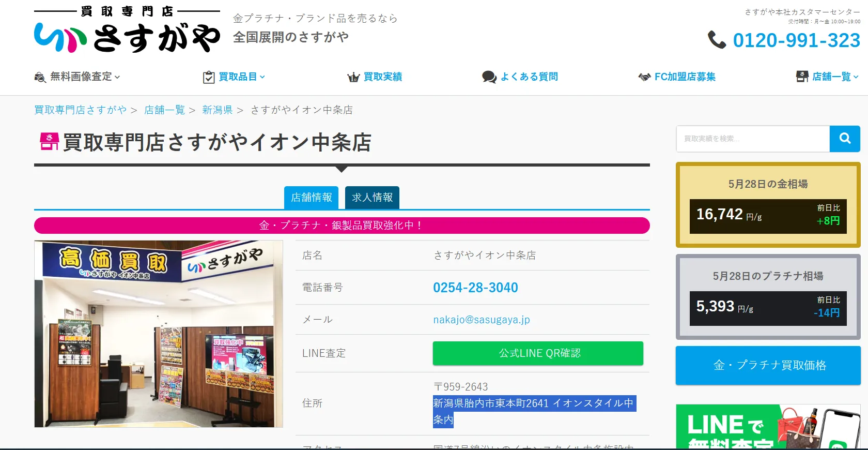Click the crown icon beside 買取実績
Image resolution: width=868 pixels, height=450 pixels.
[x=353, y=77]
